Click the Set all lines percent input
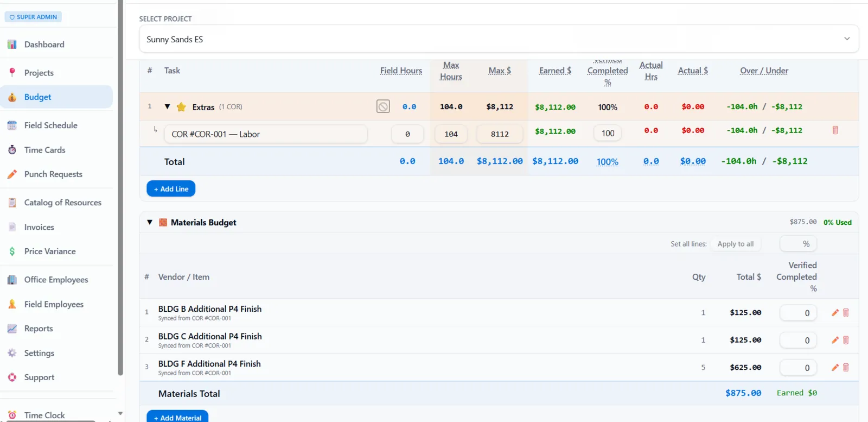The width and height of the screenshot is (868, 422). coord(798,244)
